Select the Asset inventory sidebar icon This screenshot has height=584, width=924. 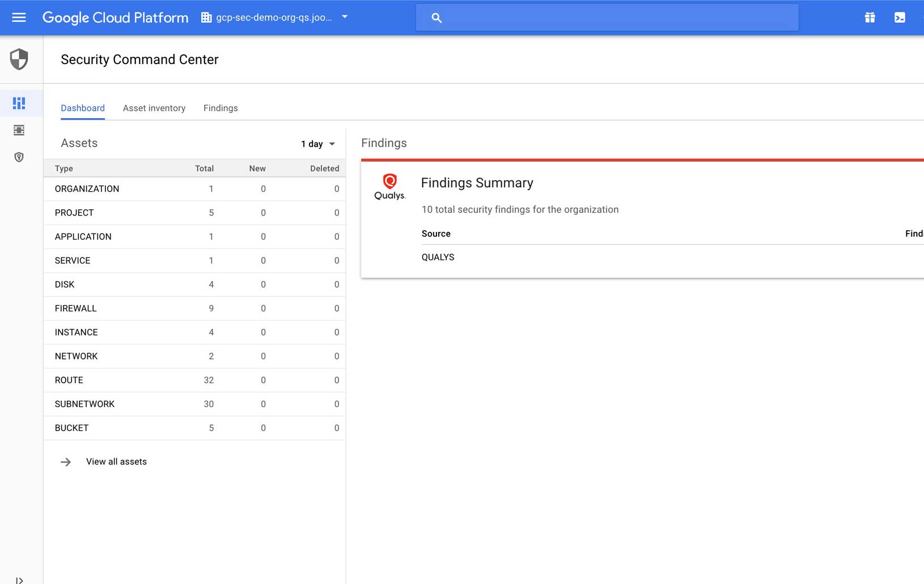click(19, 130)
